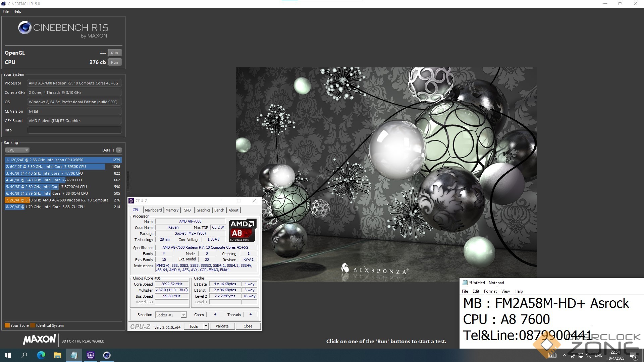Switch to Mainboard tab in CPU-Z
The image size is (644, 362).
tap(153, 210)
